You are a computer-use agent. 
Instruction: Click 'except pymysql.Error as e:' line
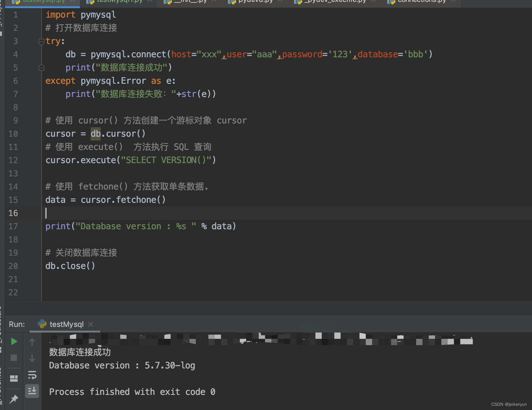[x=110, y=81]
